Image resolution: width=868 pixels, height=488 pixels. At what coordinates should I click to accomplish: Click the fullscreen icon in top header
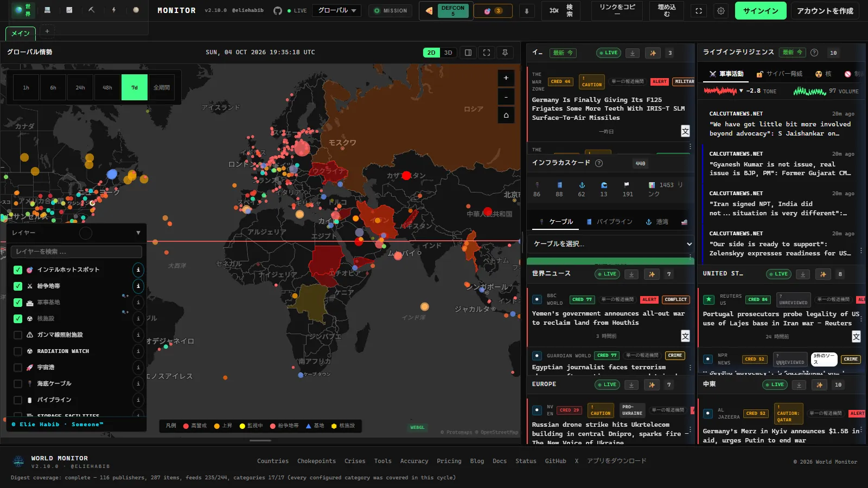699,11
